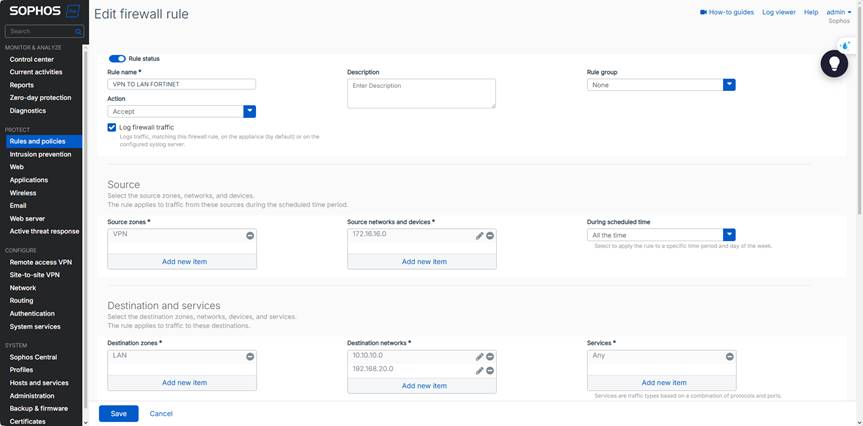Screen dimensions: 863x426
Task: Uncheck Log firewall traffic checkbox
Action: pyautogui.click(x=112, y=128)
